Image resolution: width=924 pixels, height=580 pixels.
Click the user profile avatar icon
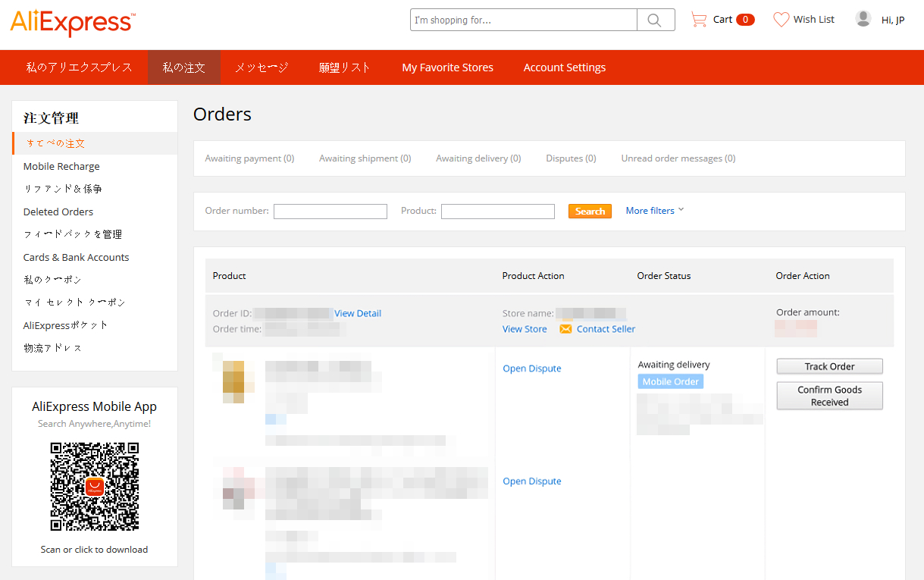coord(863,19)
